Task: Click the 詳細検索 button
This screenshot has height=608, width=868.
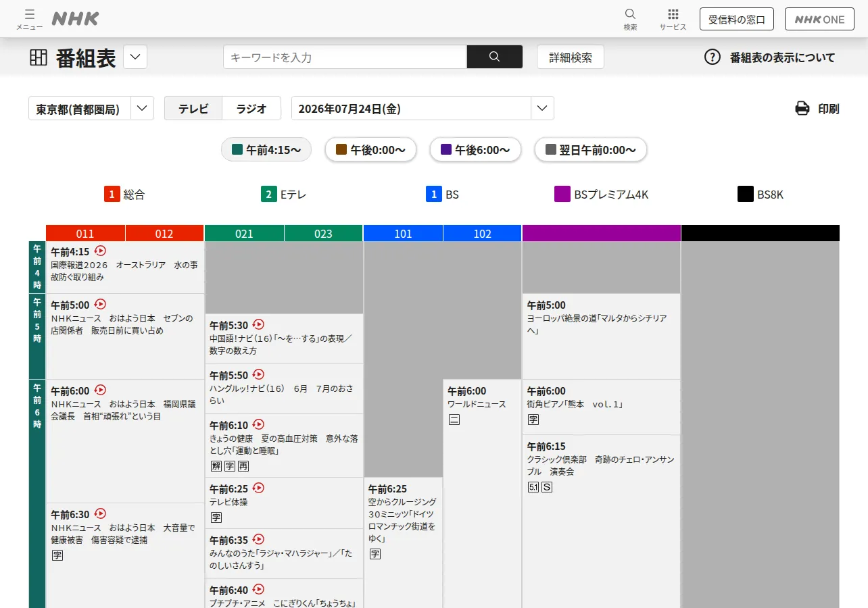Action: (571, 57)
